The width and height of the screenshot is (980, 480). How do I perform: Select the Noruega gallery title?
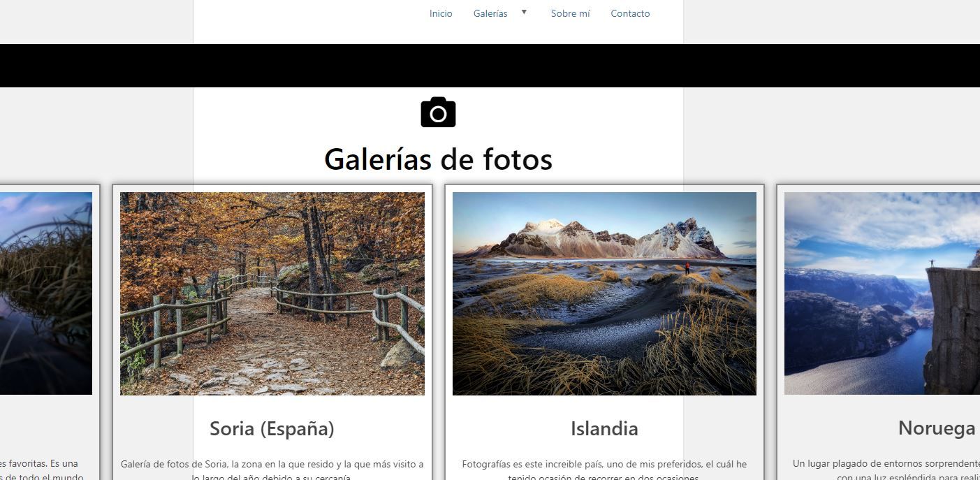pyautogui.click(x=937, y=428)
